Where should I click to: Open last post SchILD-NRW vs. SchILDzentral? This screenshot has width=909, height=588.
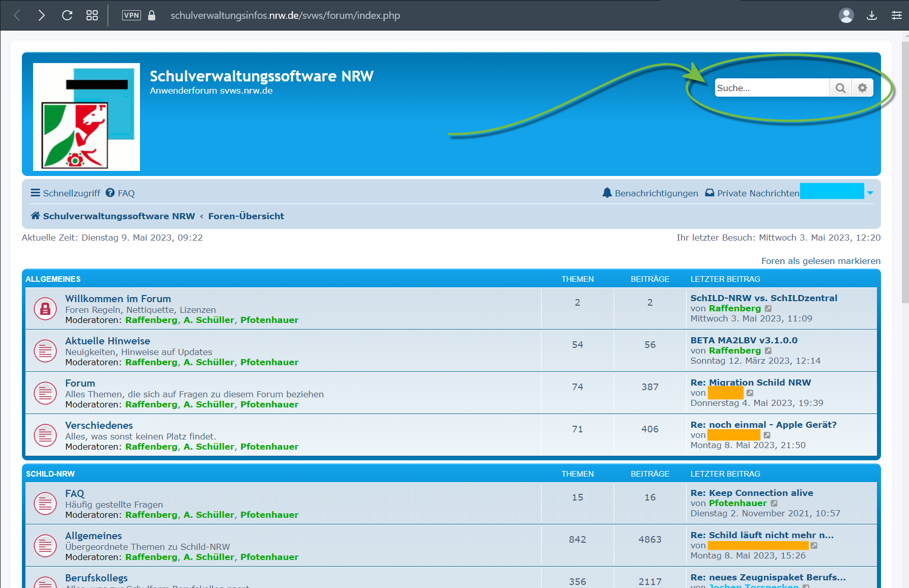763,298
